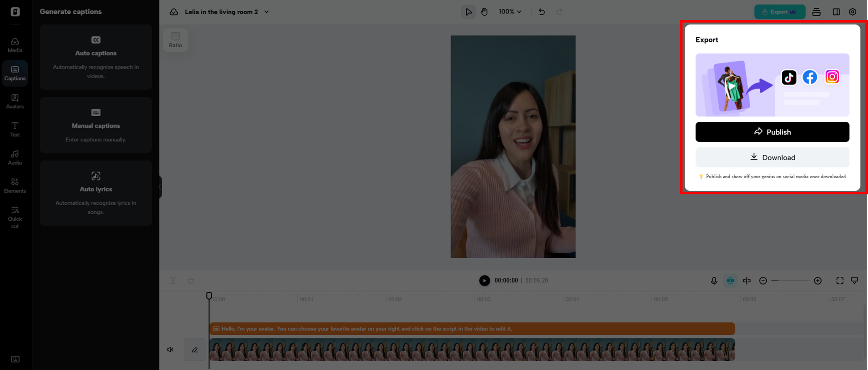Toggle the timeline snapping magnet icon
868x370 pixels.
coord(731,281)
